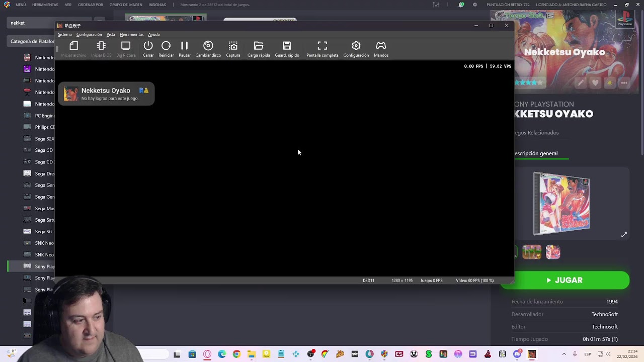Select the Sega 32X platform
The width and height of the screenshot is (644, 362).
[x=39, y=139]
